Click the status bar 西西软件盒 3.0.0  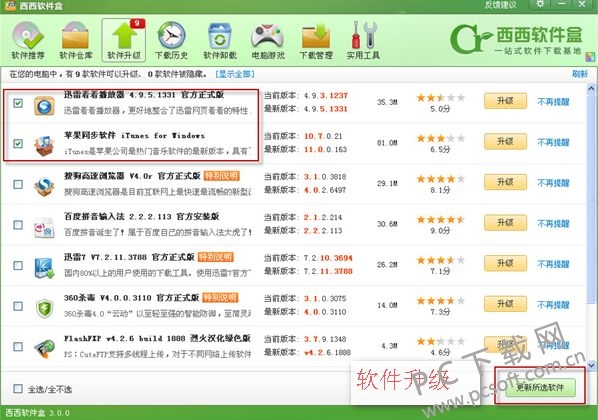coord(37,413)
